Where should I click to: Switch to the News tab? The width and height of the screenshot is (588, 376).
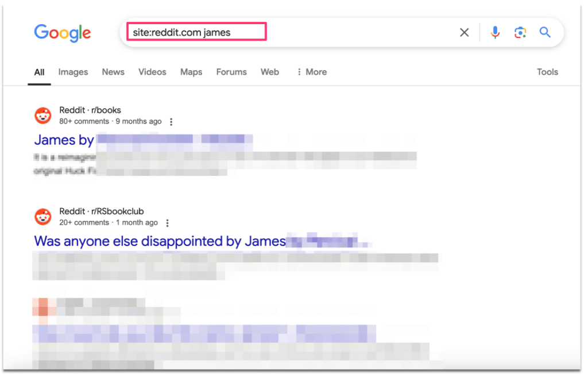tap(113, 72)
